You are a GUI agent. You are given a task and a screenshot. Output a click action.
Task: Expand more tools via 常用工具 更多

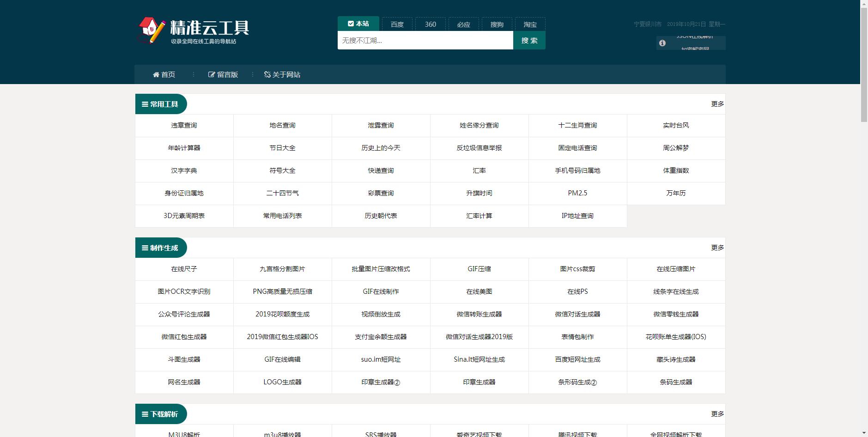tap(717, 104)
